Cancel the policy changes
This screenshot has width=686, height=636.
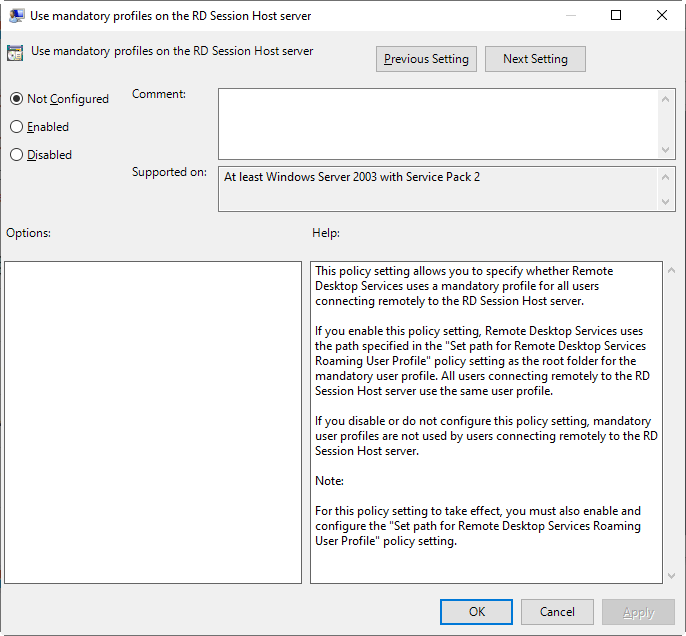click(x=557, y=612)
